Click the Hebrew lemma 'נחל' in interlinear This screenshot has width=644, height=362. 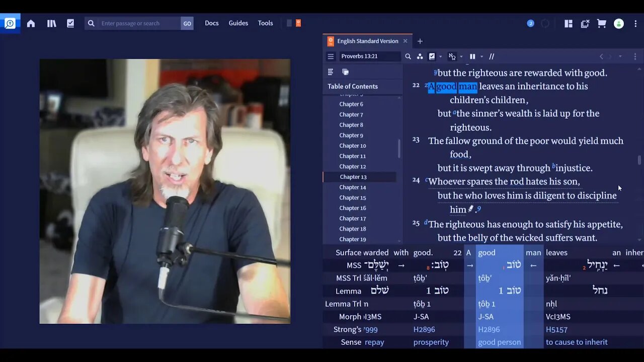[600, 291]
